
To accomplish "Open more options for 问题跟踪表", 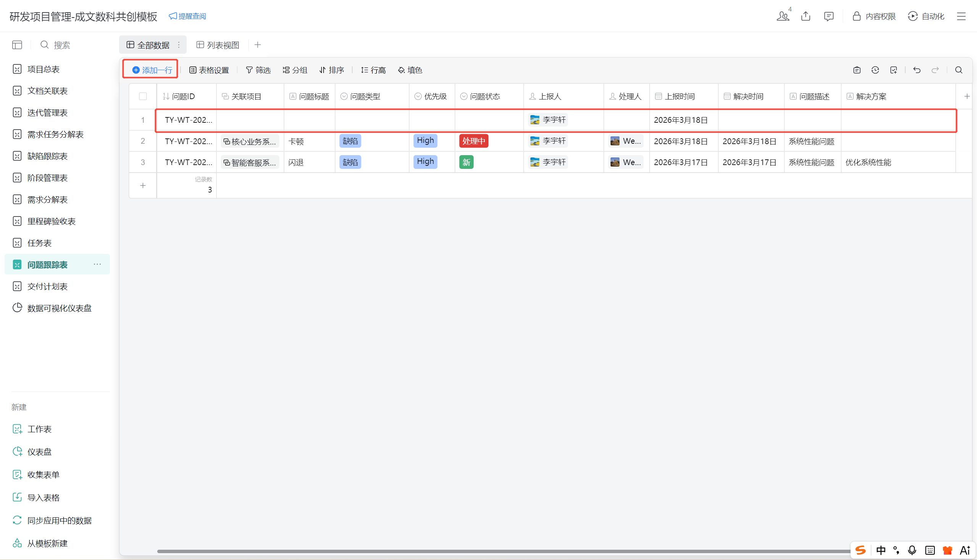I will (97, 265).
